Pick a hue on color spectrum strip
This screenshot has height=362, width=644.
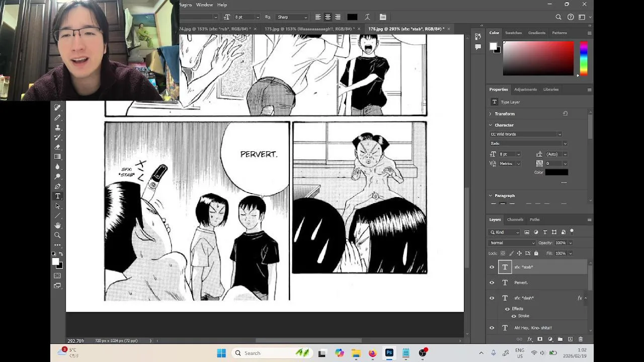[583, 58]
